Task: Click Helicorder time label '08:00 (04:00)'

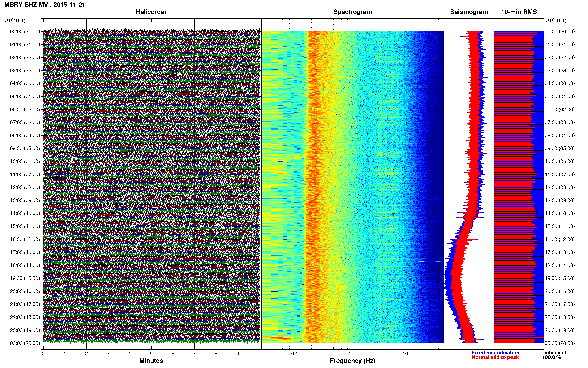Action: point(25,135)
